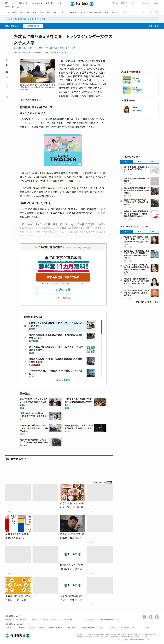Open 冬得 1カ月無料 paywall promo image
Image resolution: width=164 pixels, height=644 pixels.
pyautogui.click(x=63, y=266)
